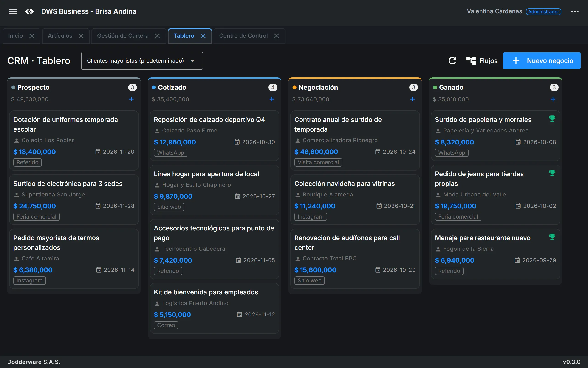Open Contrato anual de surtido de temporada
Screen dimensions: 588x368
[355, 141]
